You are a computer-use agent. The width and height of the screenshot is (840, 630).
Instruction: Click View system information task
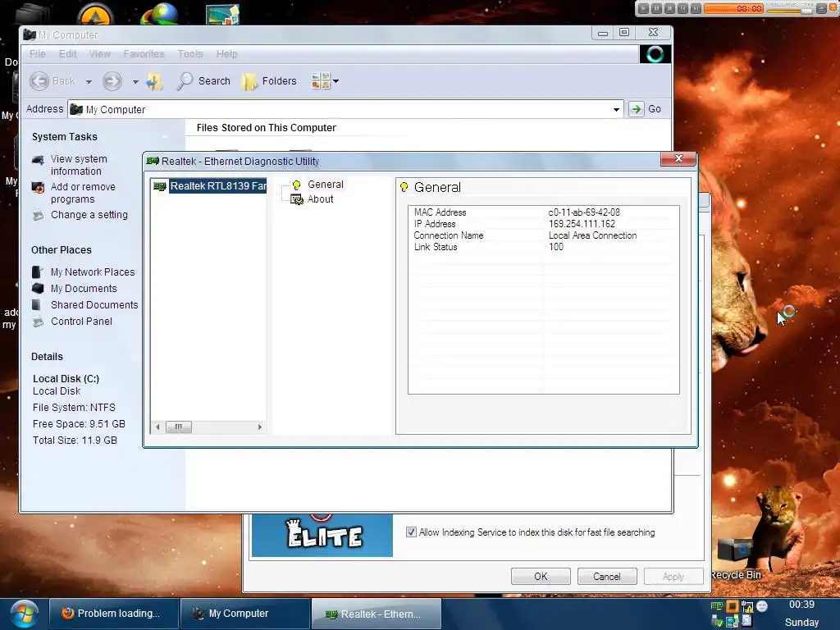79,165
